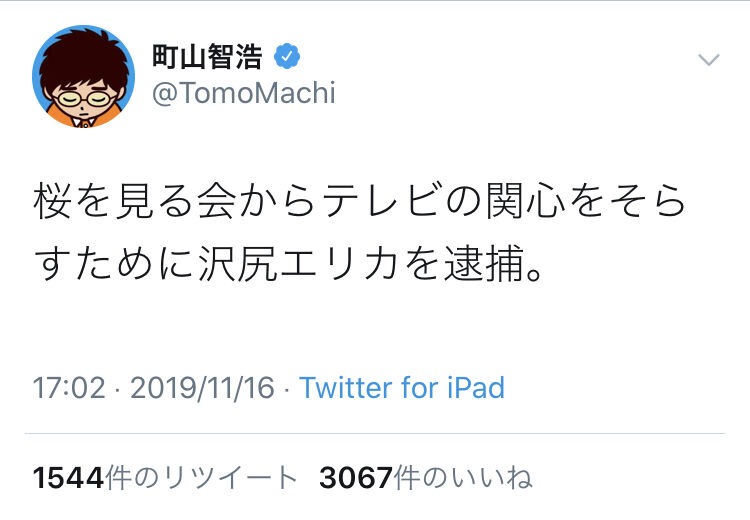Click the 3067 likes count number
750x520 pixels.
click(x=356, y=478)
